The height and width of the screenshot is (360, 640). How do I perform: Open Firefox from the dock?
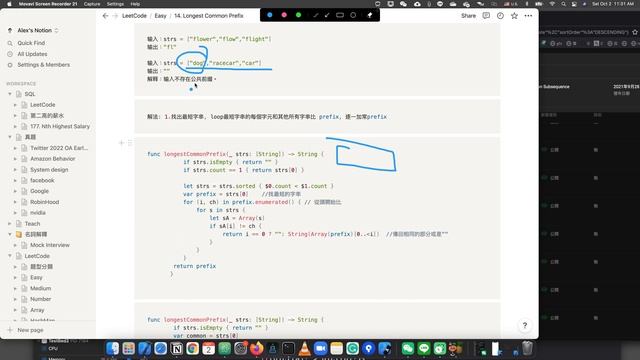point(257,349)
